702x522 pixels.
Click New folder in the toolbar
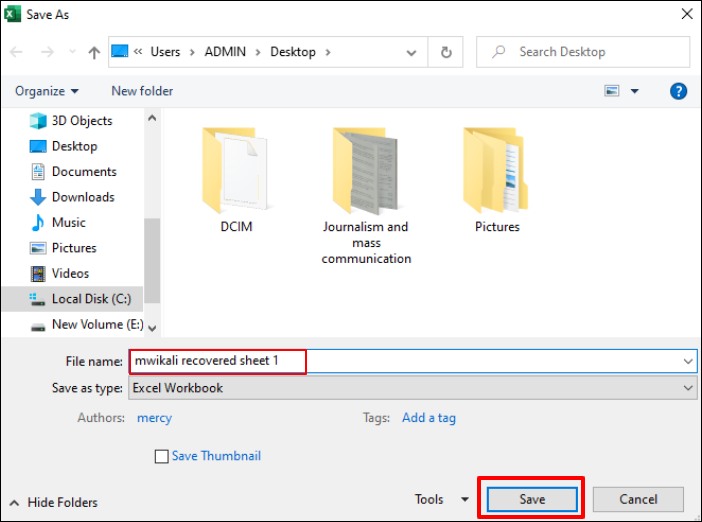tap(142, 91)
